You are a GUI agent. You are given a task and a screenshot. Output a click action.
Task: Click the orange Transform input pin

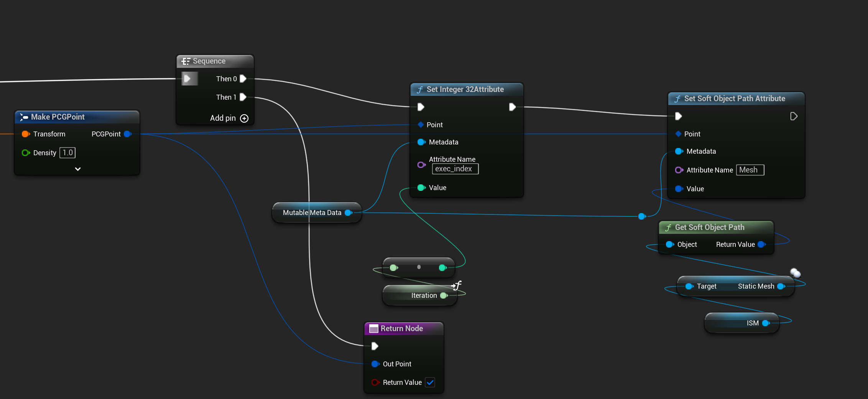click(x=26, y=134)
